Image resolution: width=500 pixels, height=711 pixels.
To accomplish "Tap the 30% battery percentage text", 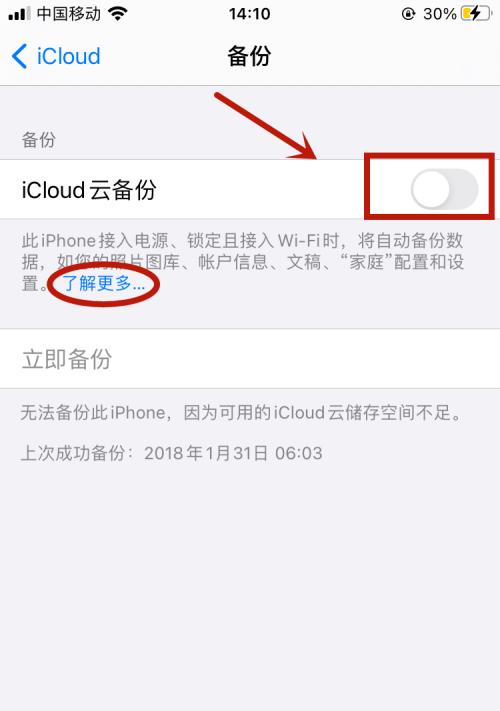I will point(439,14).
